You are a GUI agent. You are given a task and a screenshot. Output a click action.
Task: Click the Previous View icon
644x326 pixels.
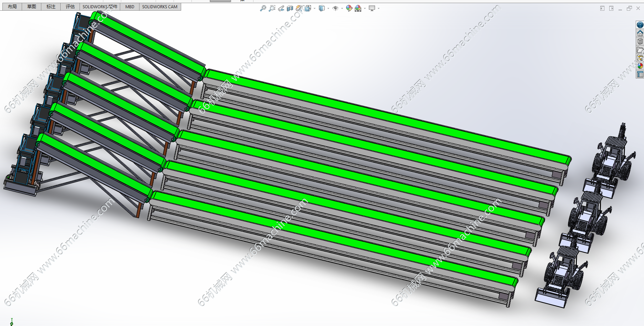pos(281,8)
